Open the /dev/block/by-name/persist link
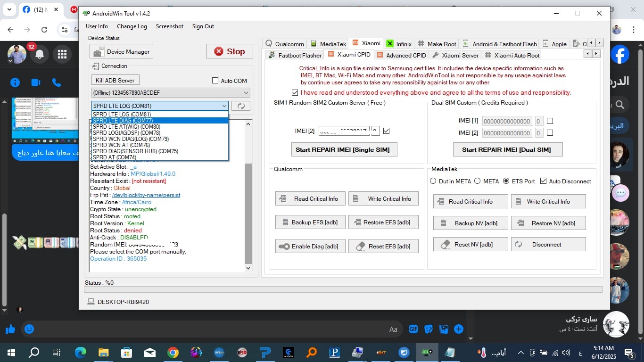The height and width of the screenshot is (362, 644). click(146, 195)
